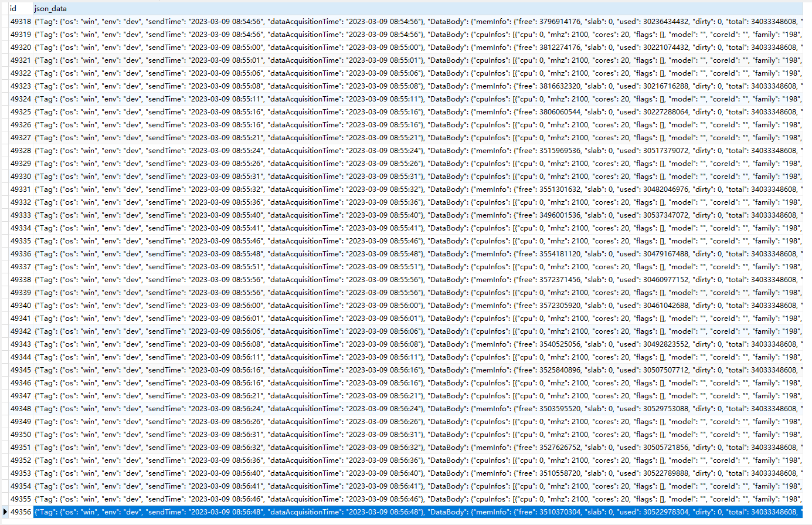
Task: Select id cell 49353
Action: tap(21, 473)
